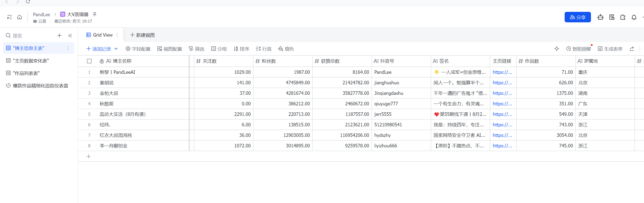Open the notifications bell
The height and width of the screenshot is (203, 644).
tap(634, 17)
